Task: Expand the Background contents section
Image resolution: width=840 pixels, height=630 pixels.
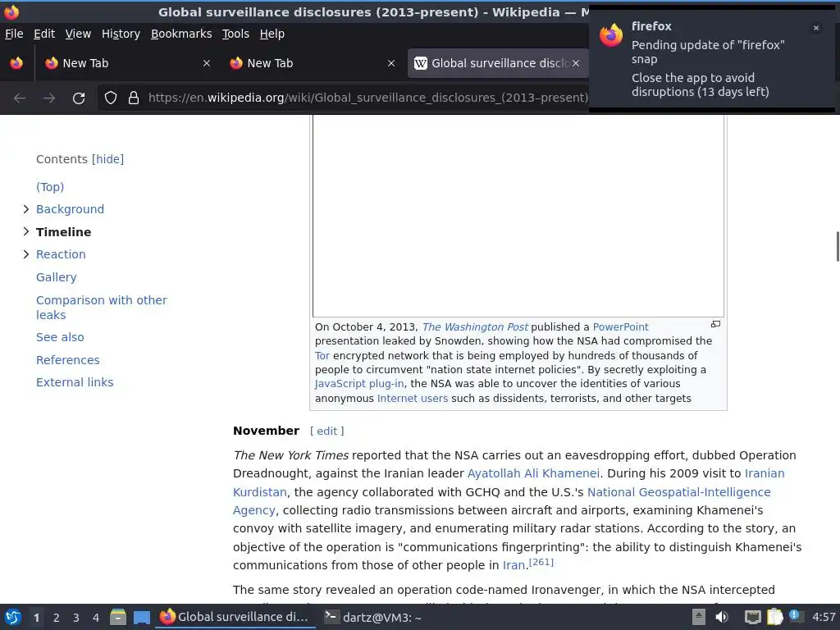Action: [x=25, y=209]
